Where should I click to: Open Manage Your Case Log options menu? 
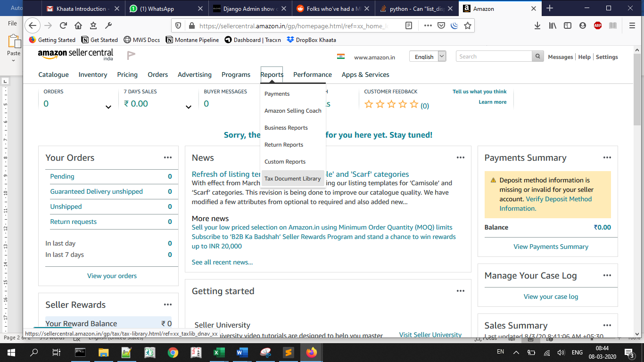(x=607, y=276)
